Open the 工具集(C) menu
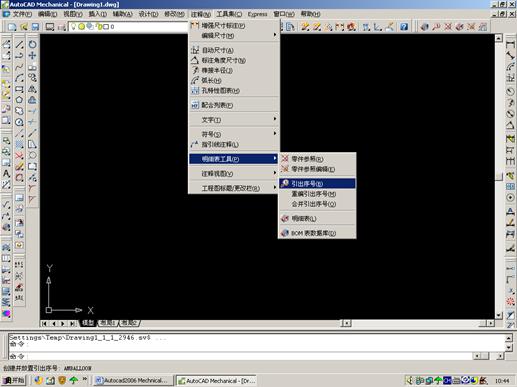 [x=229, y=14]
